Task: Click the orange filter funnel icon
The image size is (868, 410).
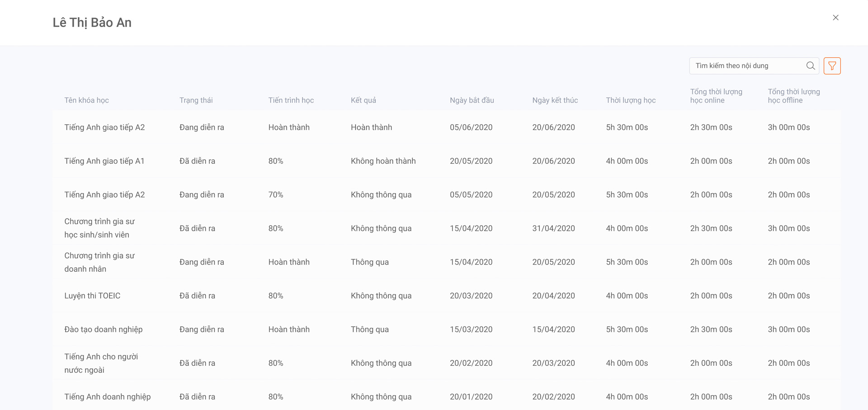Action: pyautogui.click(x=832, y=66)
